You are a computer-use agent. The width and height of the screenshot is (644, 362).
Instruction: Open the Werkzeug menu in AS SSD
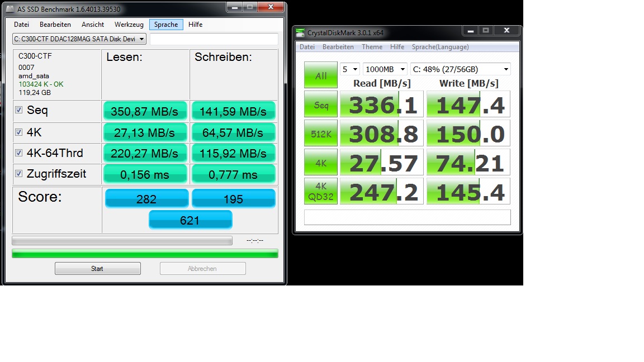pyautogui.click(x=129, y=25)
